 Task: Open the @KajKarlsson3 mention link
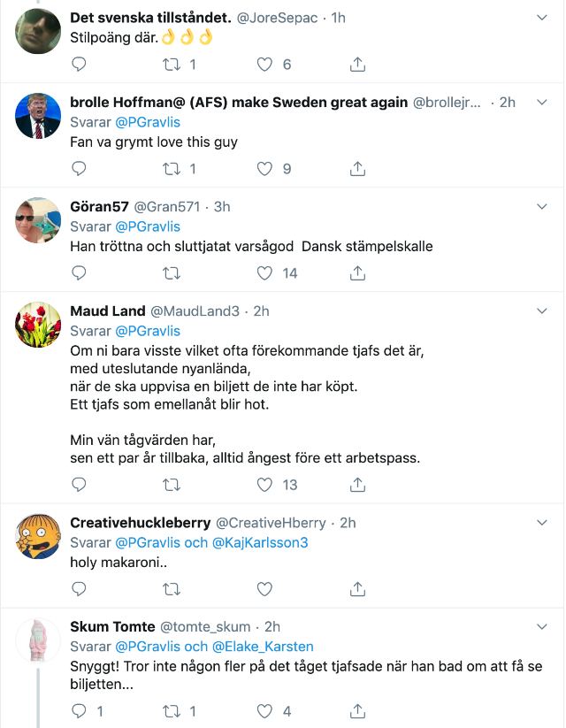coord(260,542)
